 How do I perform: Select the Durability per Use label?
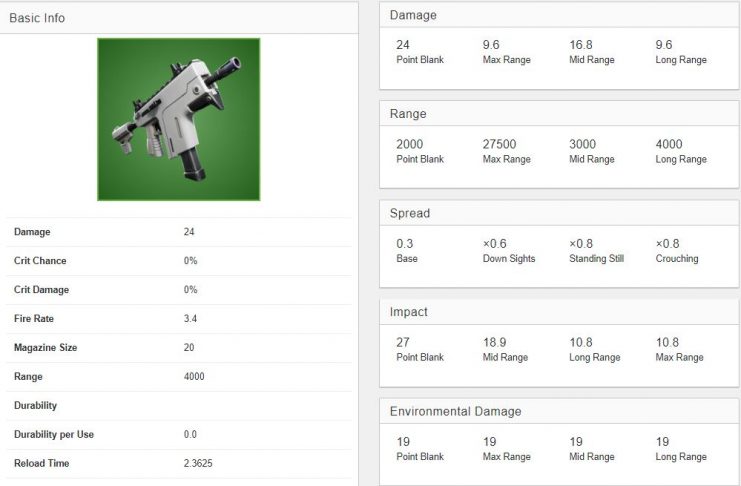54,434
